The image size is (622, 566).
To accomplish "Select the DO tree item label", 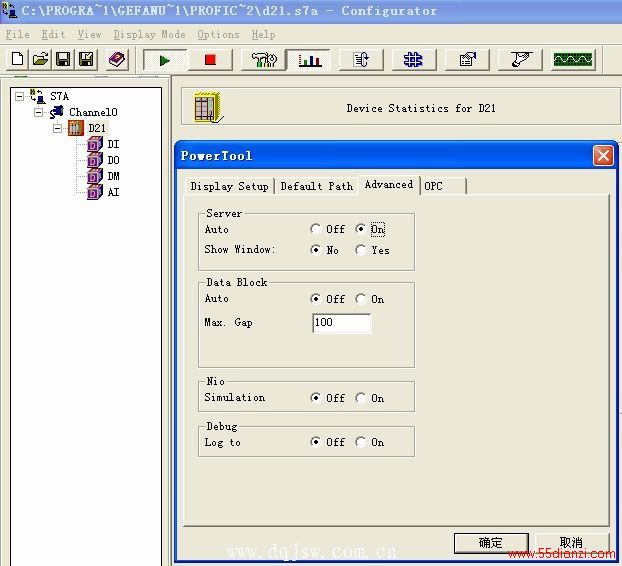I will click(113, 160).
